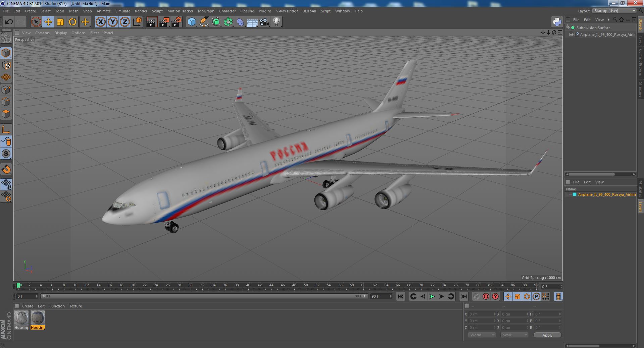
Task: Click timeline frame 0 marker
Action: pos(18,285)
